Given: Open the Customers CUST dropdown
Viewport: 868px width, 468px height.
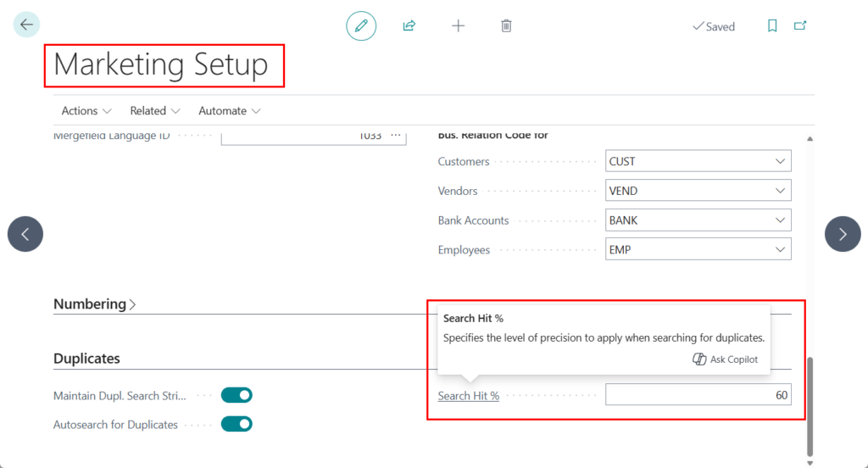Looking at the screenshot, I should tap(779, 161).
